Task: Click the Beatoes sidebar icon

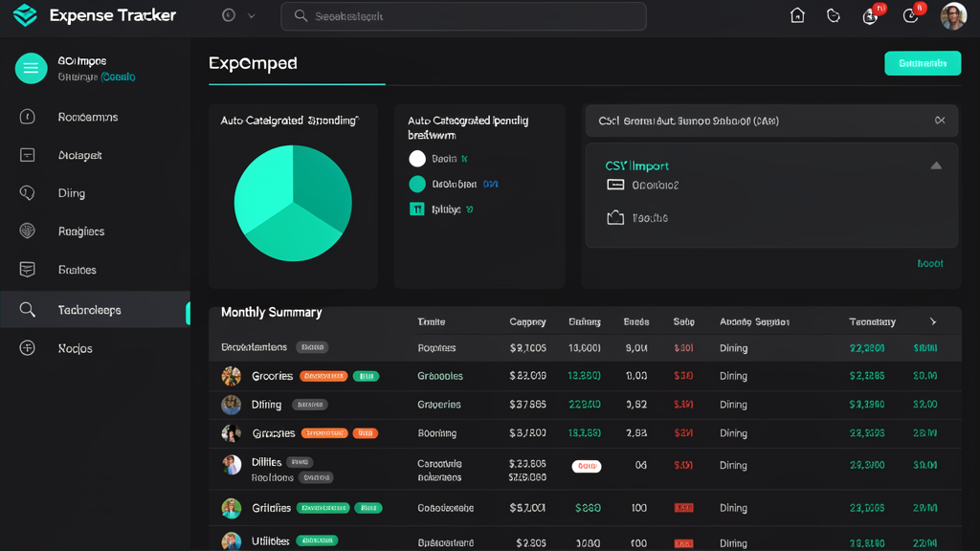Action: (27, 269)
